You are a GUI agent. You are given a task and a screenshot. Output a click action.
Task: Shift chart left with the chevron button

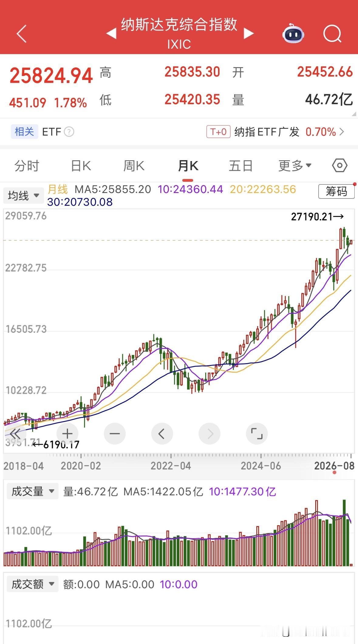[162, 434]
